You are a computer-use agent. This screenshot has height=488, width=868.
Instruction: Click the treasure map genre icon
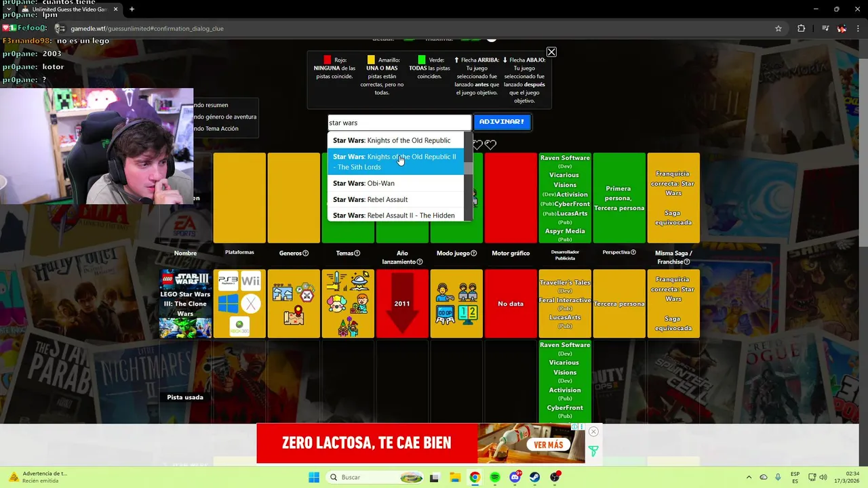pyautogui.click(x=294, y=315)
